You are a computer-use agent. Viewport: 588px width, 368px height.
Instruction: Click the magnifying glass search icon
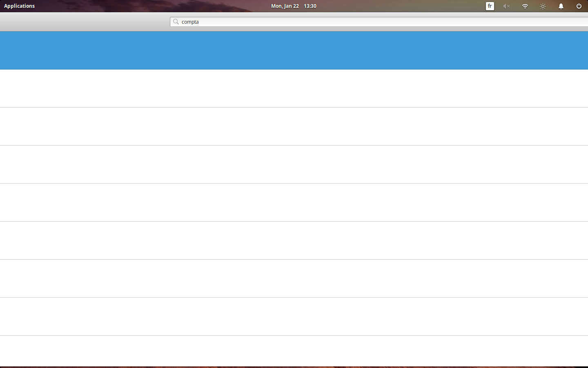pyautogui.click(x=176, y=22)
